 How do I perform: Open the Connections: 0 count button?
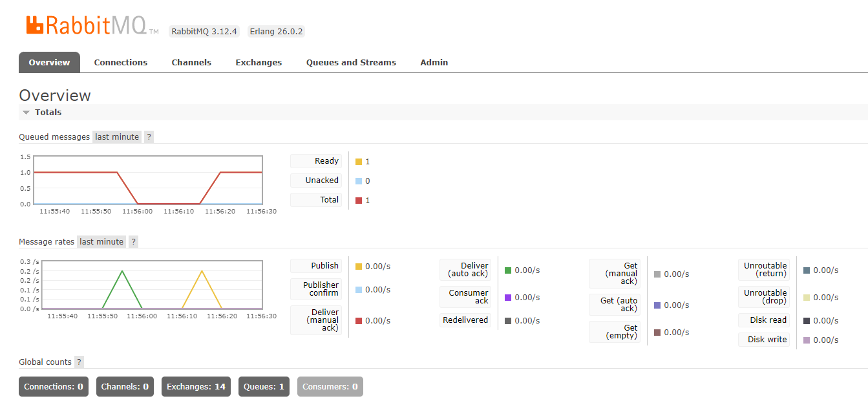pos(54,387)
